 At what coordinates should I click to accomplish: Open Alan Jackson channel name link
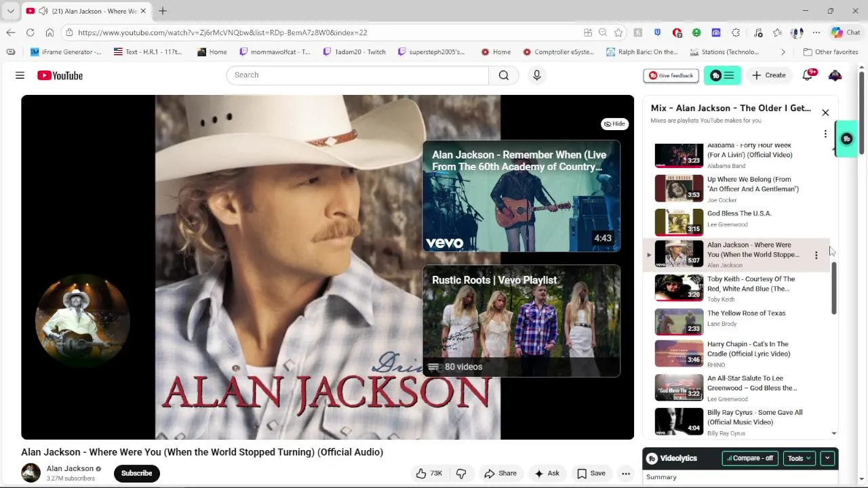coord(70,468)
